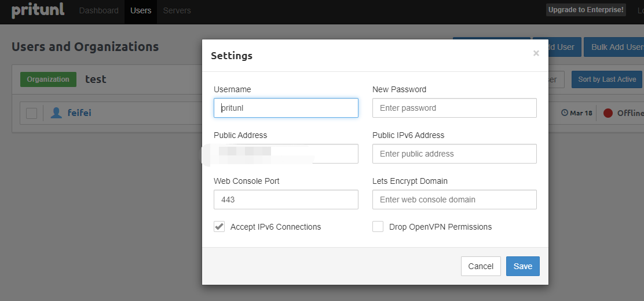644x301 pixels.
Task: Focus the New Password field
Action: point(454,108)
